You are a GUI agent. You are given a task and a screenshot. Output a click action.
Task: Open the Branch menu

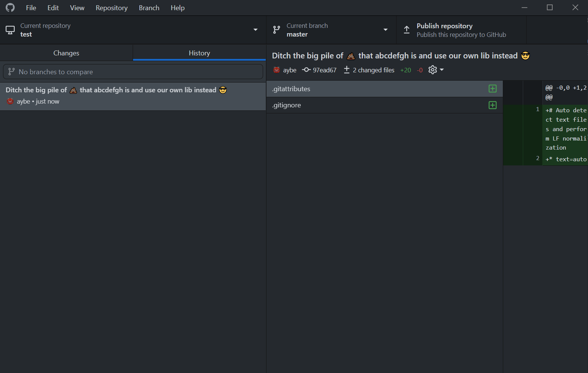point(149,8)
